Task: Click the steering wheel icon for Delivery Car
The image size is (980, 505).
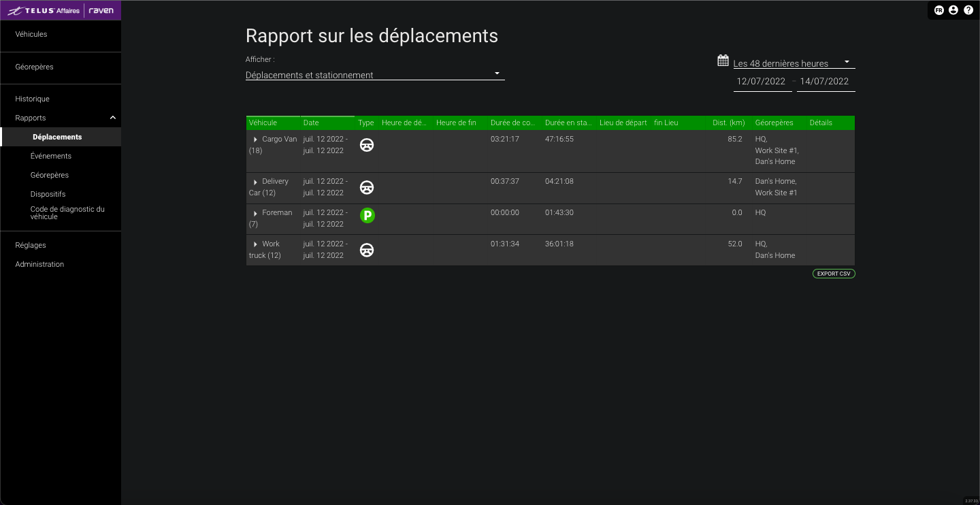Action: [367, 187]
